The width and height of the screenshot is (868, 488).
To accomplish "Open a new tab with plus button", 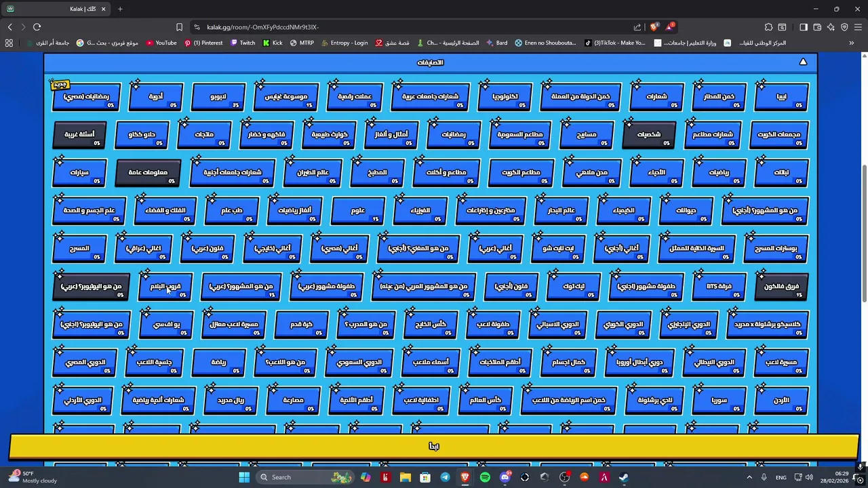I will tap(120, 9).
